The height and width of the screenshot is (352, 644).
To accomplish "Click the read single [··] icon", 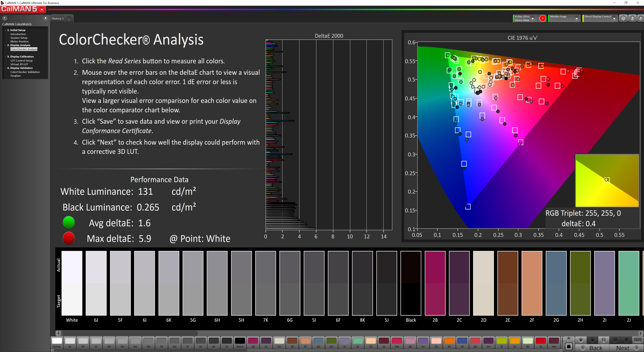I will coord(604,340).
